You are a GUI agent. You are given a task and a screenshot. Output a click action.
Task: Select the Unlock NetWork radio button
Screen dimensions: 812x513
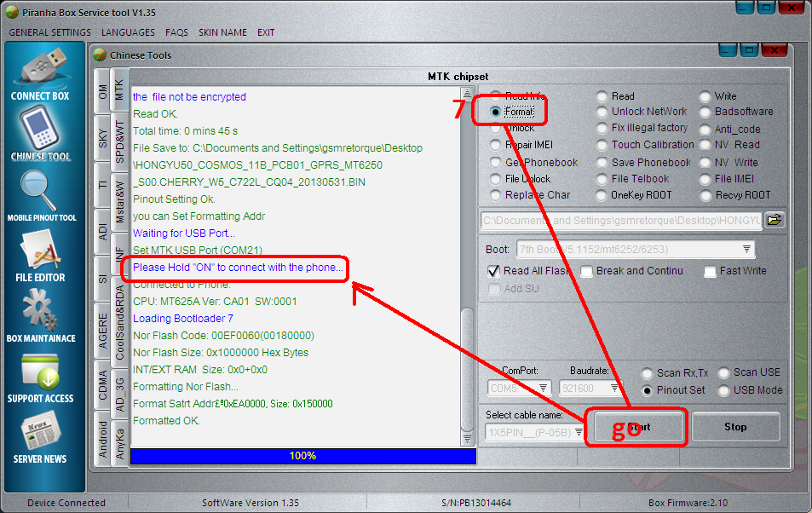click(x=602, y=112)
